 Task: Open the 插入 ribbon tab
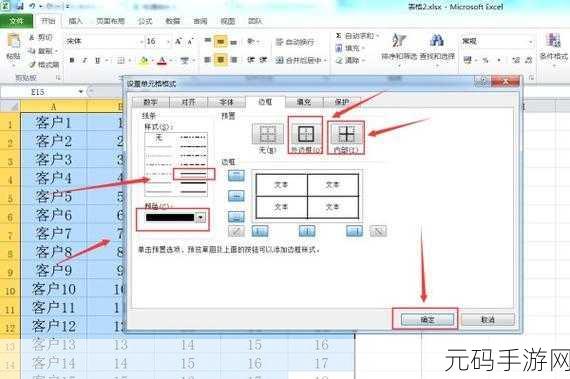(75, 21)
